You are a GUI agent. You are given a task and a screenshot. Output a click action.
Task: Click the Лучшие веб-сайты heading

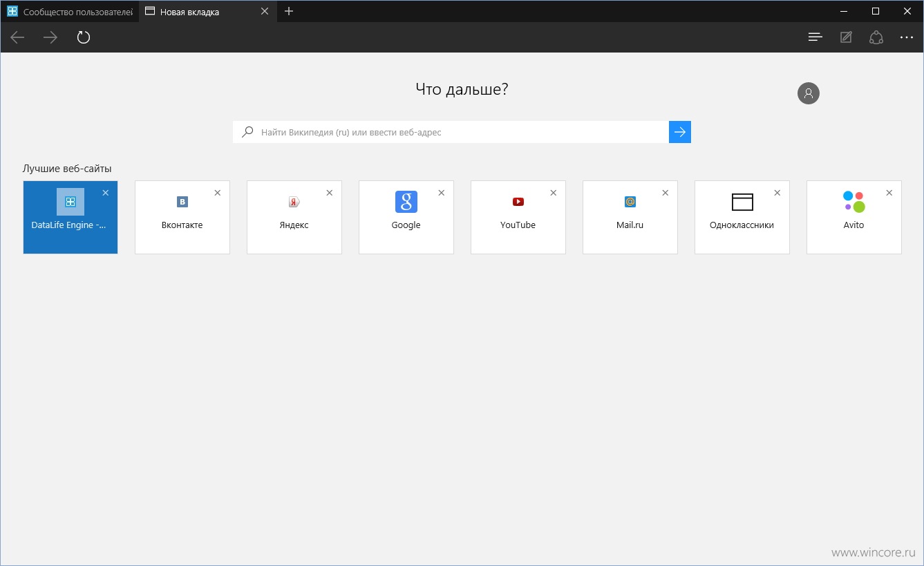click(67, 169)
